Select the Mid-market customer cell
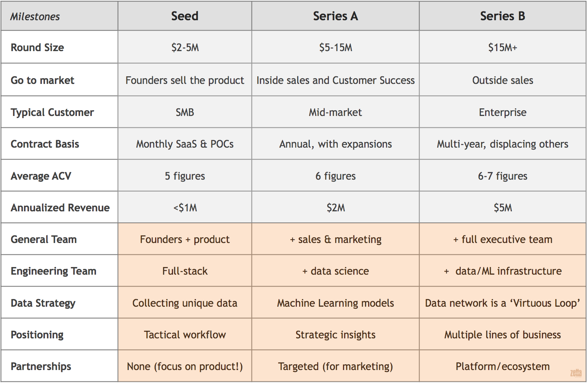588x383 pixels. [x=335, y=112]
